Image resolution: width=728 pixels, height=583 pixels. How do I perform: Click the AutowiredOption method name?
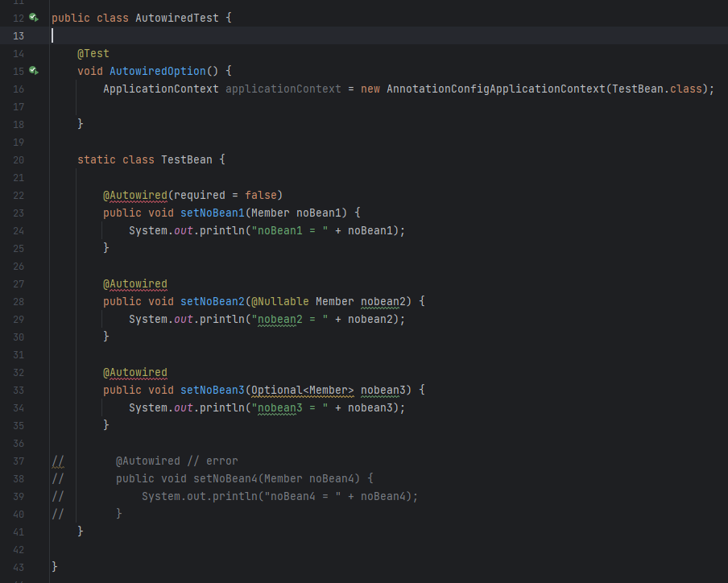157,71
